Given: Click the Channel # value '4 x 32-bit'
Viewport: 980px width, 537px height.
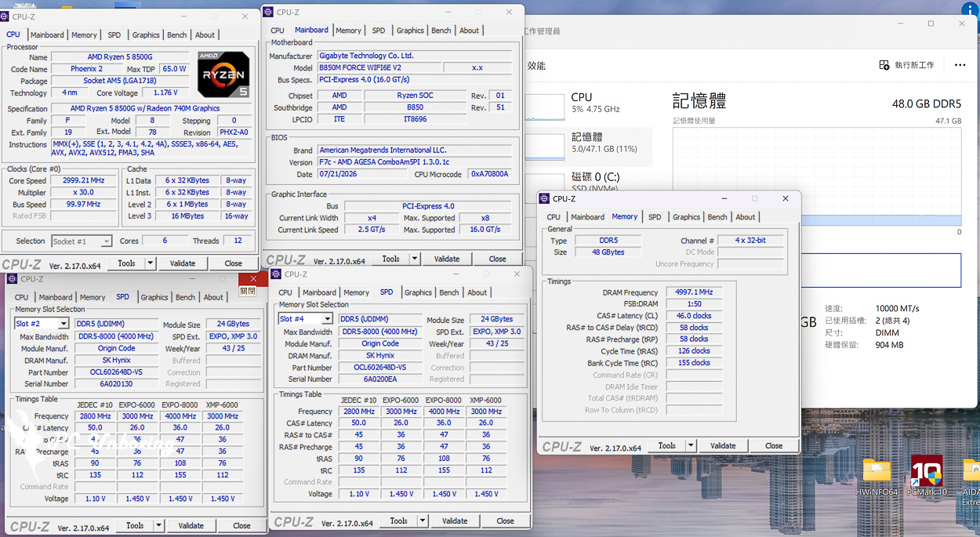Looking at the screenshot, I should point(750,241).
